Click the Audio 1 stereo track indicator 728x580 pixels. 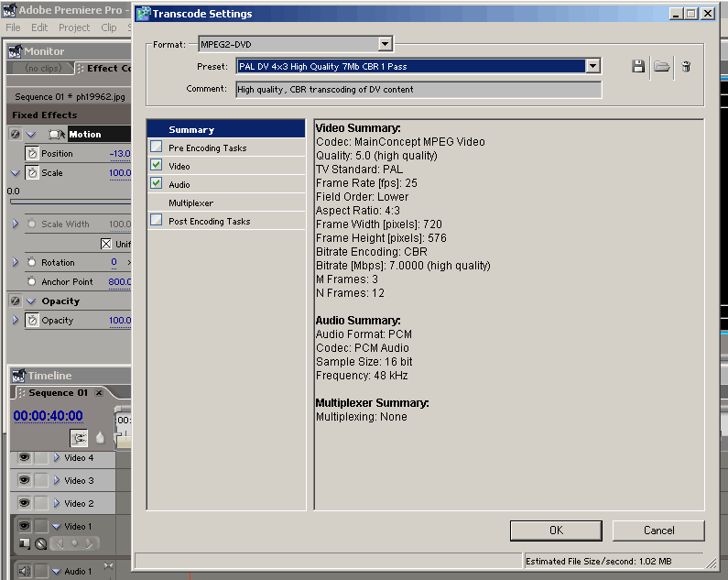point(108,566)
